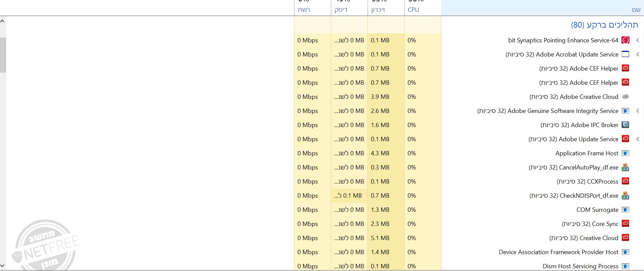Click the CheckNDISPort_df.exe icon
644x271 pixels.
(x=625, y=195)
